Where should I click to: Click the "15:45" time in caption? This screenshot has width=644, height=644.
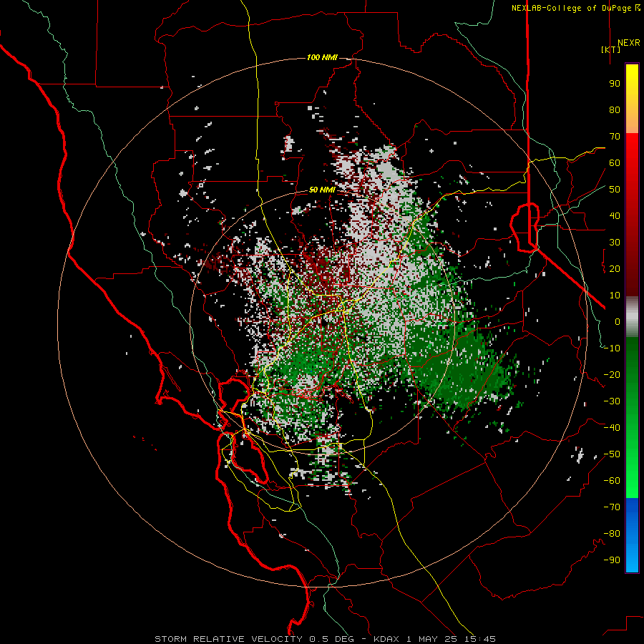point(480,639)
